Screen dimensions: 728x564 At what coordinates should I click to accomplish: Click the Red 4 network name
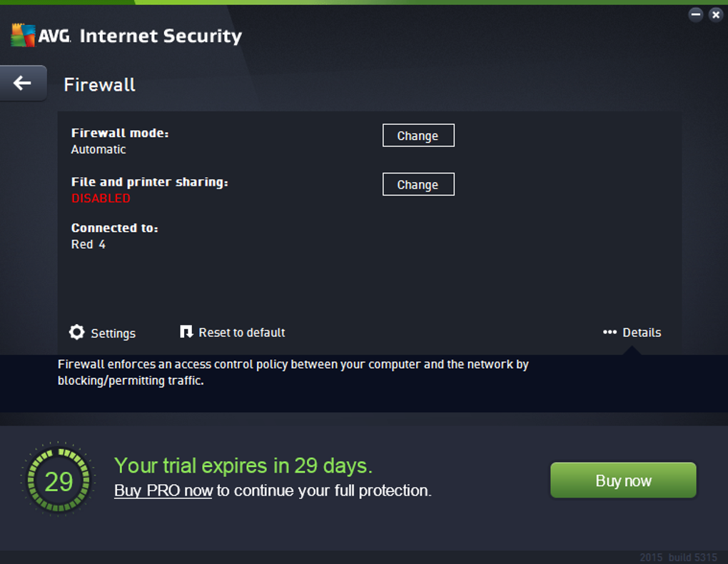pos(89,244)
